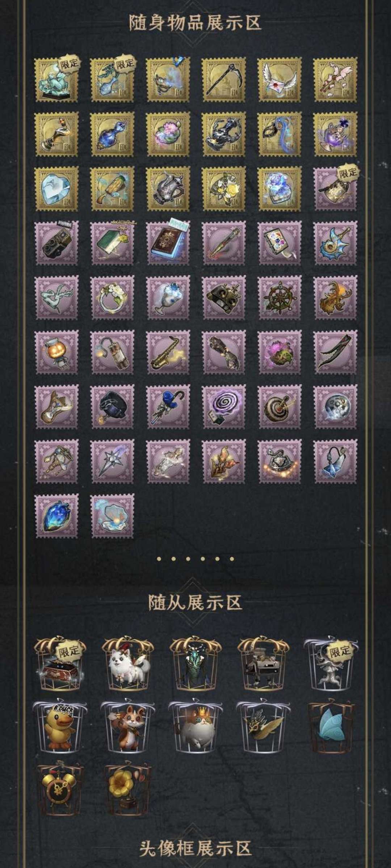Select the crystal heart accessory stamp
This screenshot has width=391, height=868.
pyautogui.click(x=56, y=189)
